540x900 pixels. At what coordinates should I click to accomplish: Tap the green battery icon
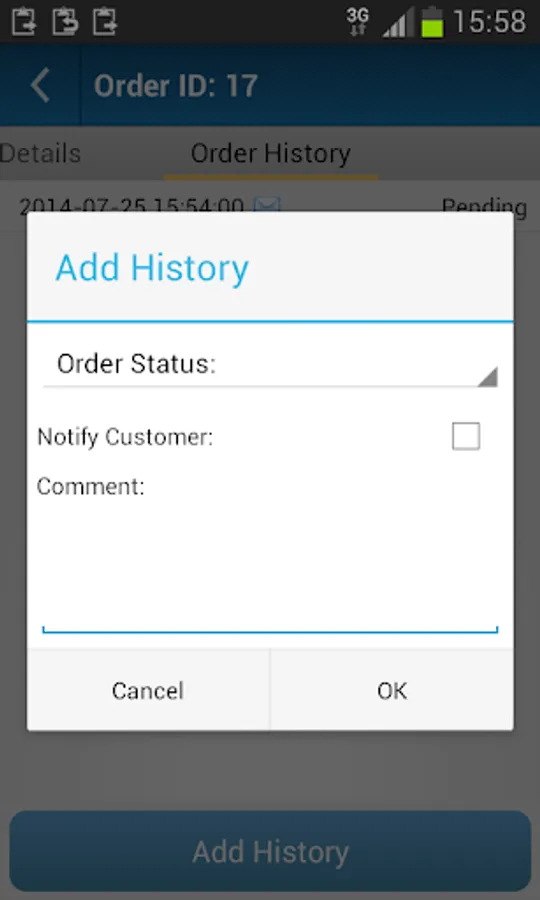pos(433,22)
